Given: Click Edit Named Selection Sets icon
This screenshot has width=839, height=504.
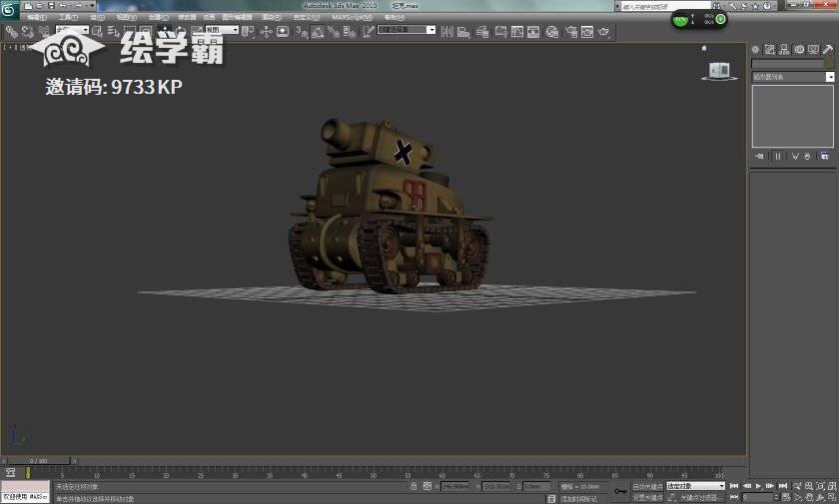Looking at the screenshot, I should click(368, 32).
